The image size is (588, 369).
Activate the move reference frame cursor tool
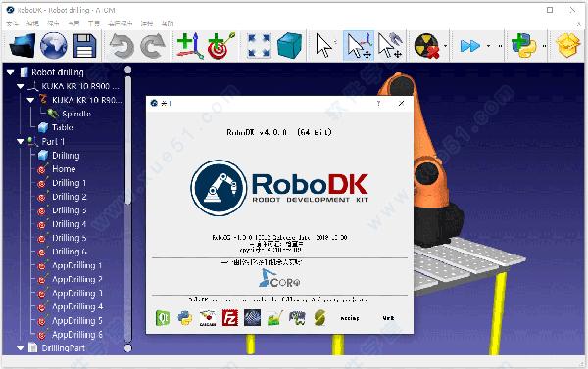coord(359,46)
